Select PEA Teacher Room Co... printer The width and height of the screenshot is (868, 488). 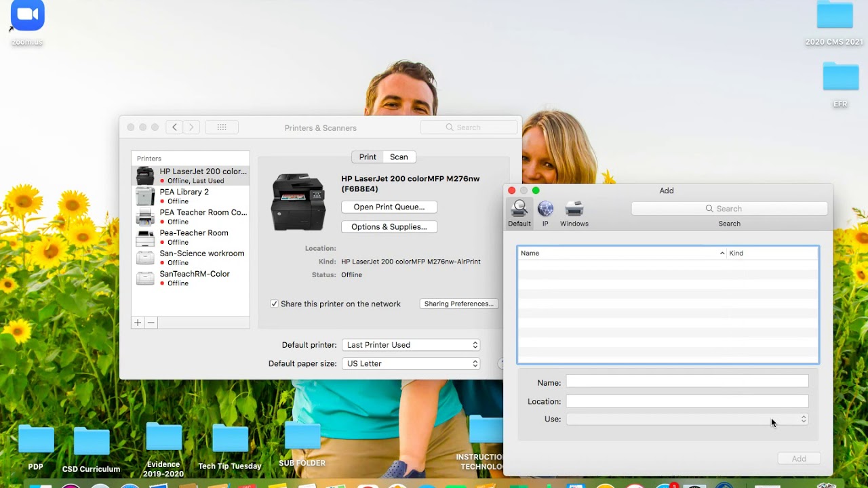191,217
